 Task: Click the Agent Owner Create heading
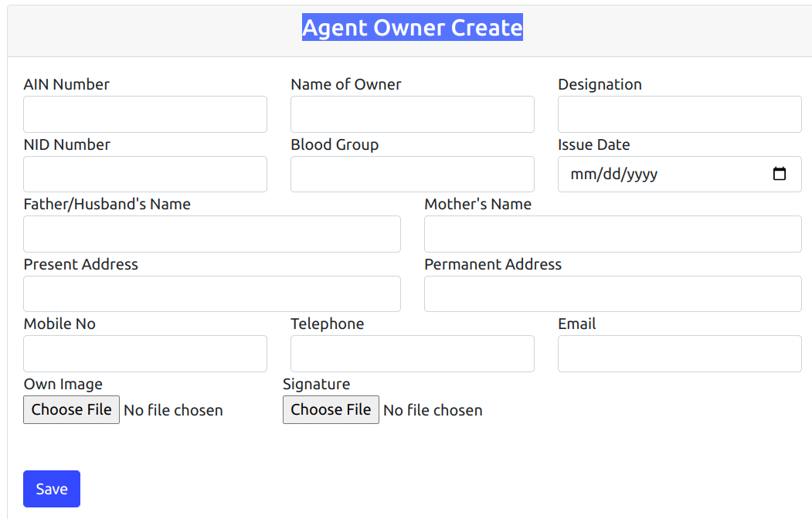tap(413, 28)
